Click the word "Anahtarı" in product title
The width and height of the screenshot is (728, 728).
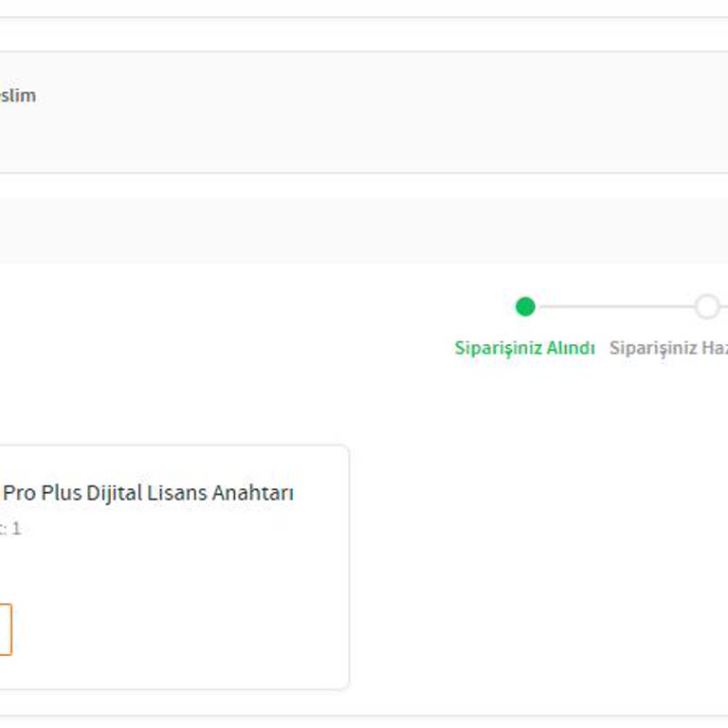click(x=253, y=493)
